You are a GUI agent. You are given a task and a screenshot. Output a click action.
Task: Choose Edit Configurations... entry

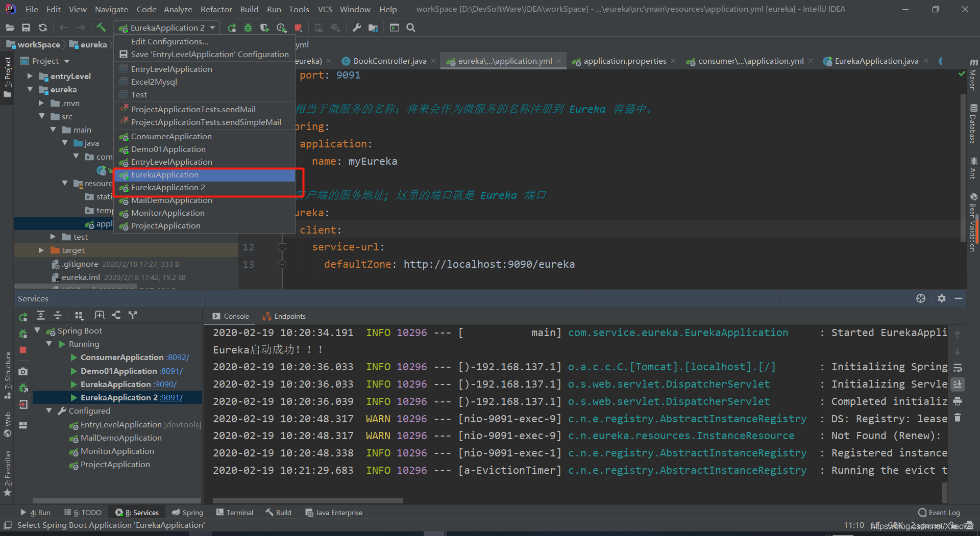(169, 42)
